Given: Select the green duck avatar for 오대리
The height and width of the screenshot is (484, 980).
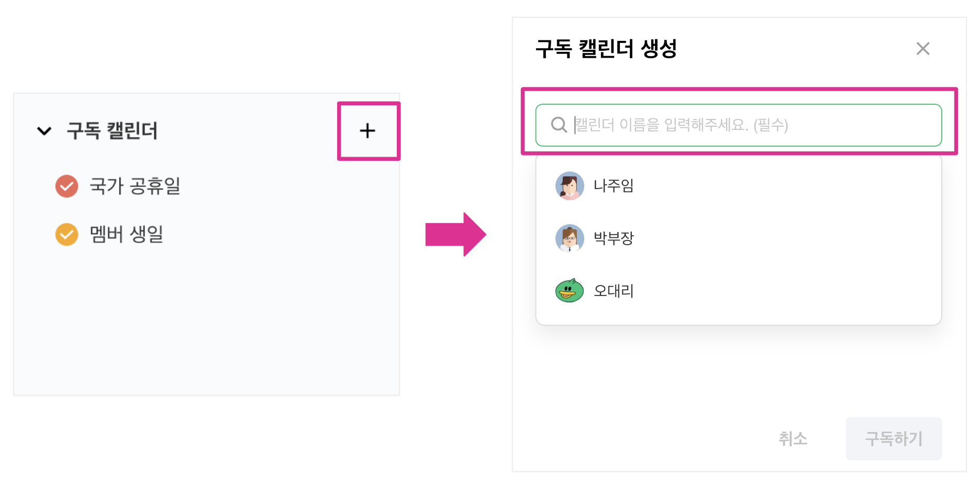Looking at the screenshot, I should (x=569, y=291).
